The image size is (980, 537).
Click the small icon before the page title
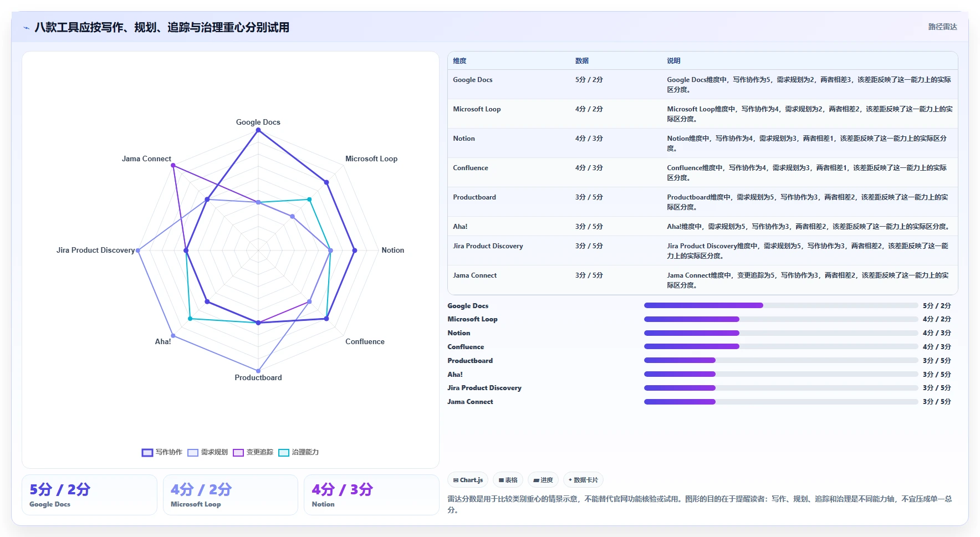(x=26, y=28)
